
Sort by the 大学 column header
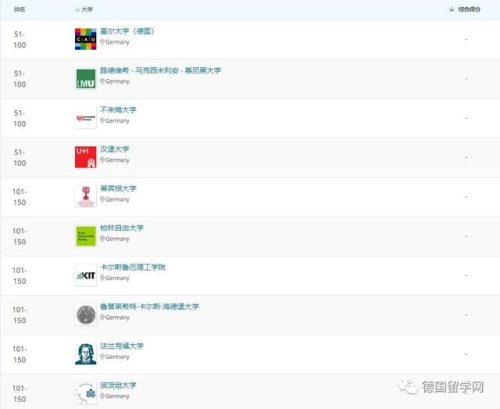click(x=84, y=9)
